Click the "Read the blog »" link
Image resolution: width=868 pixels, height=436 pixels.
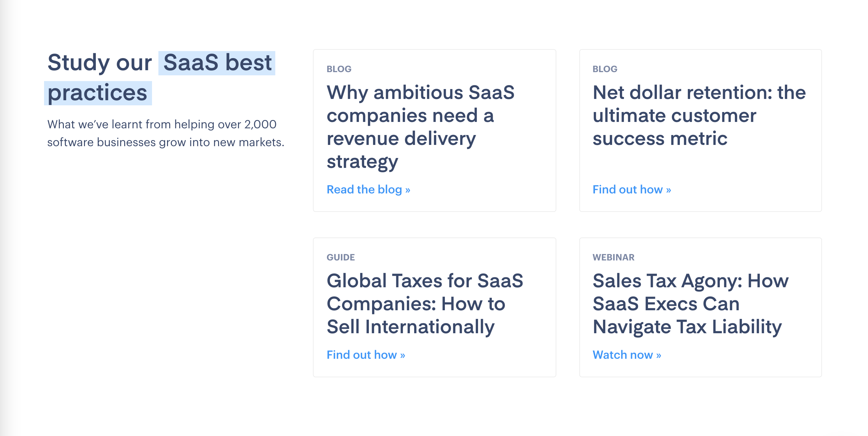[x=368, y=190]
